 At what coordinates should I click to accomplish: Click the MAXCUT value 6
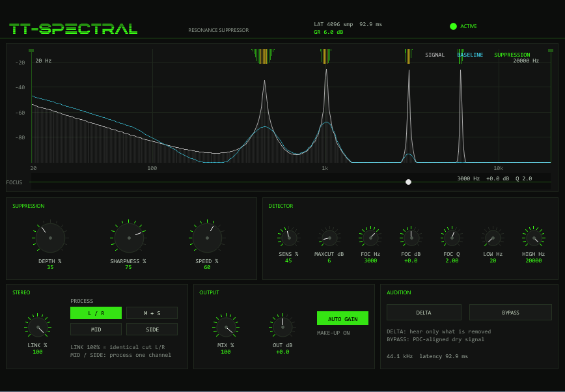pos(329,260)
